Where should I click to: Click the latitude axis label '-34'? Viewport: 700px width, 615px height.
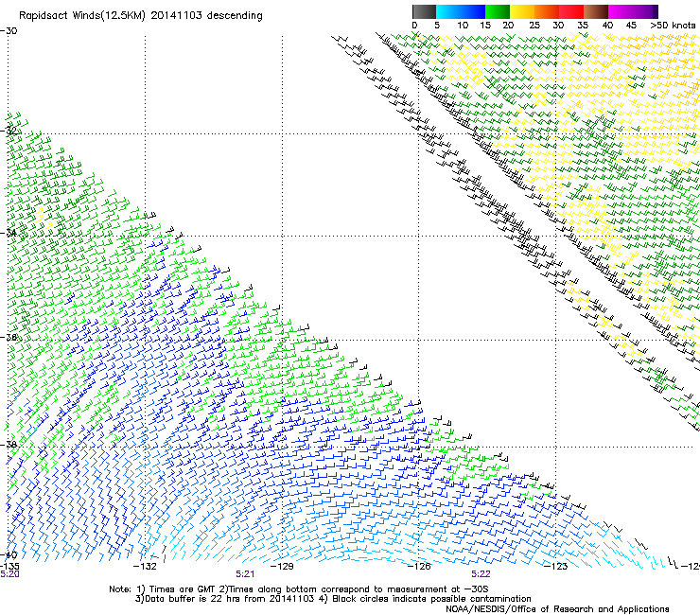pos(9,233)
